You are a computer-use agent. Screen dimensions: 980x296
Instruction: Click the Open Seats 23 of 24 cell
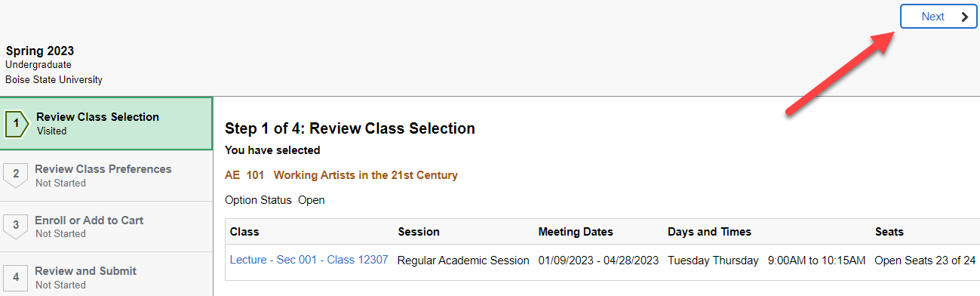(x=925, y=261)
